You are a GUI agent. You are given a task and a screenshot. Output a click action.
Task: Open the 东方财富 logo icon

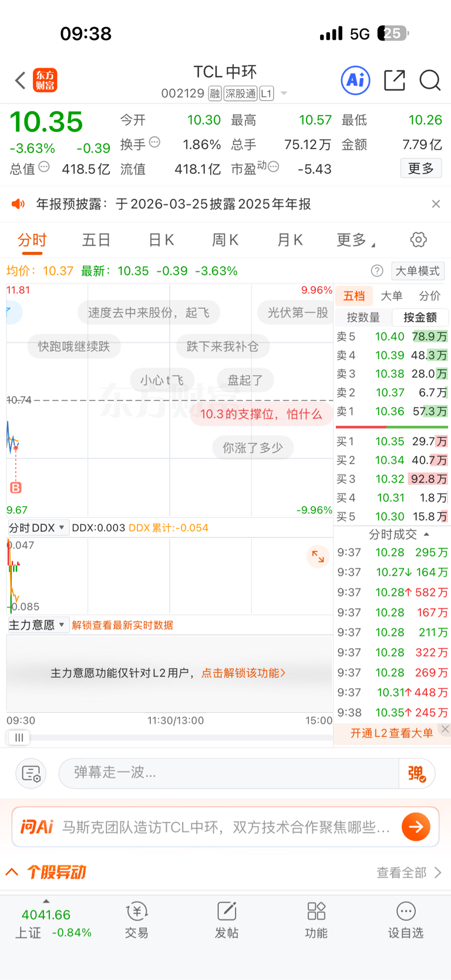pos(45,80)
